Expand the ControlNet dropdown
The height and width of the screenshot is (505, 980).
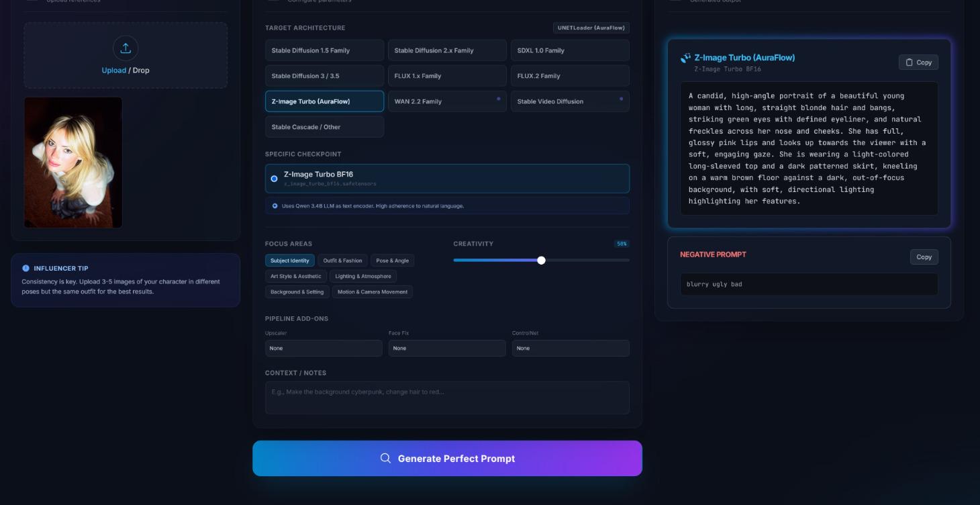(x=570, y=348)
